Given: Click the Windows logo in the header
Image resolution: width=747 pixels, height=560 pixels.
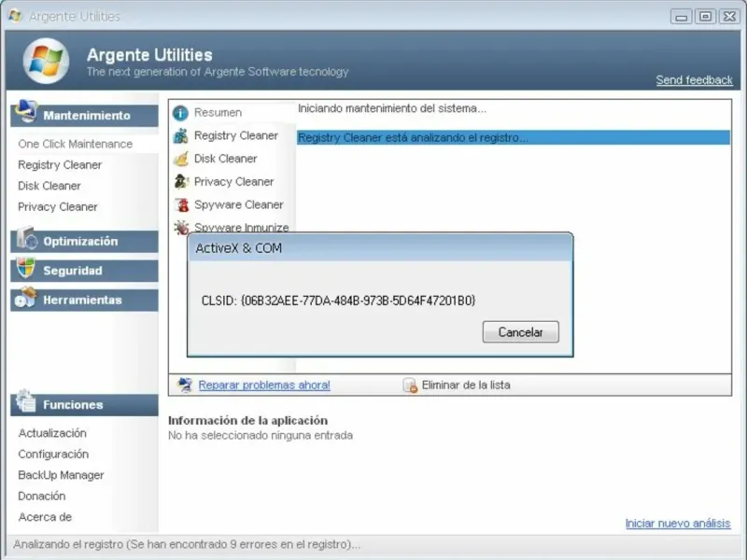Looking at the screenshot, I should [x=46, y=61].
